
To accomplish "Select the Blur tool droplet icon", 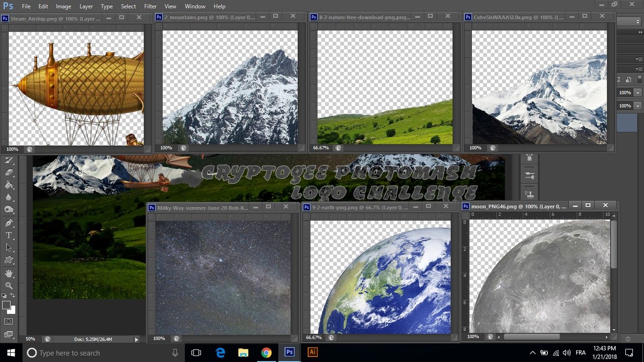I will 9,198.
